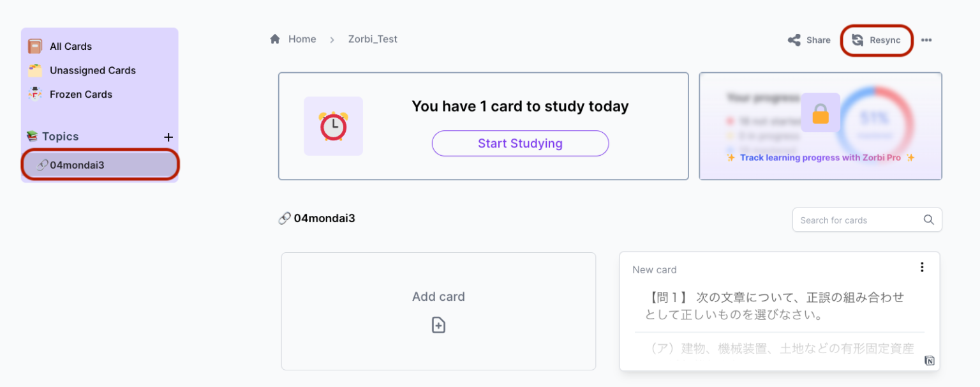Click the search magnifier icon
The width and height of the screenshot is (980, 387).
[929, 220]
